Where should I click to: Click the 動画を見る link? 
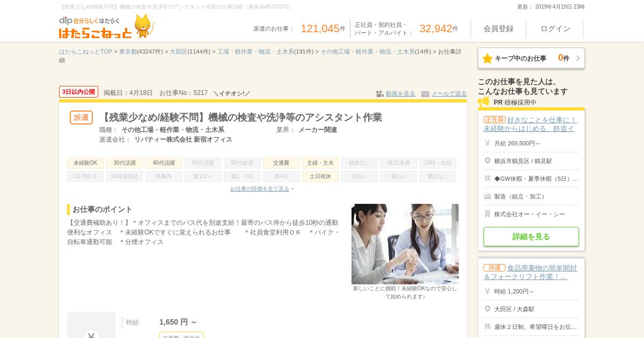pos(400,94)
